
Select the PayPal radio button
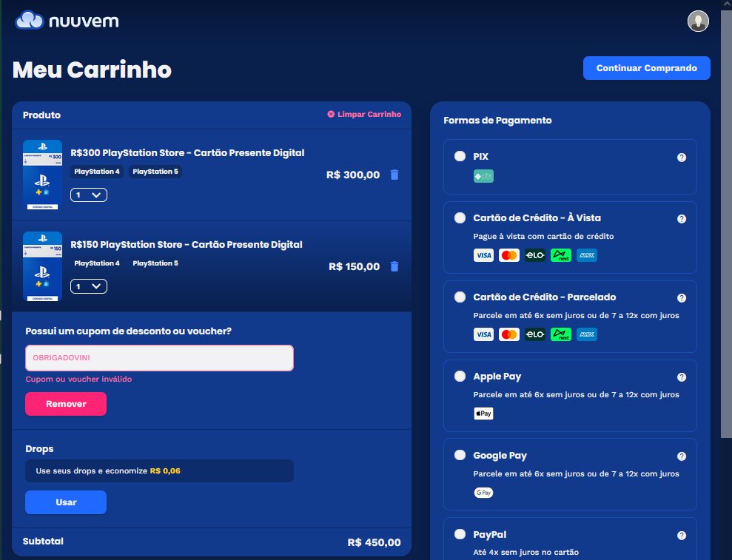pyautogui.click(x=460, y=534)
